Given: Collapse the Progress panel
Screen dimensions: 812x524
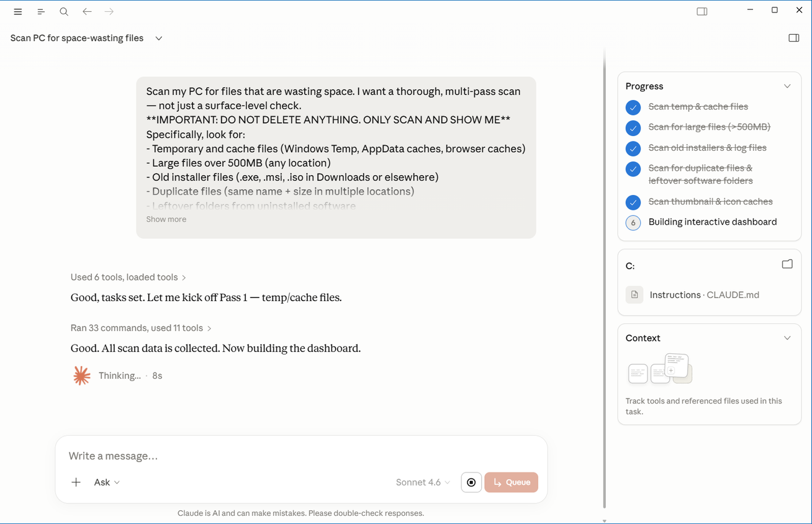Looking at the screenshot, I should [787, 86].
